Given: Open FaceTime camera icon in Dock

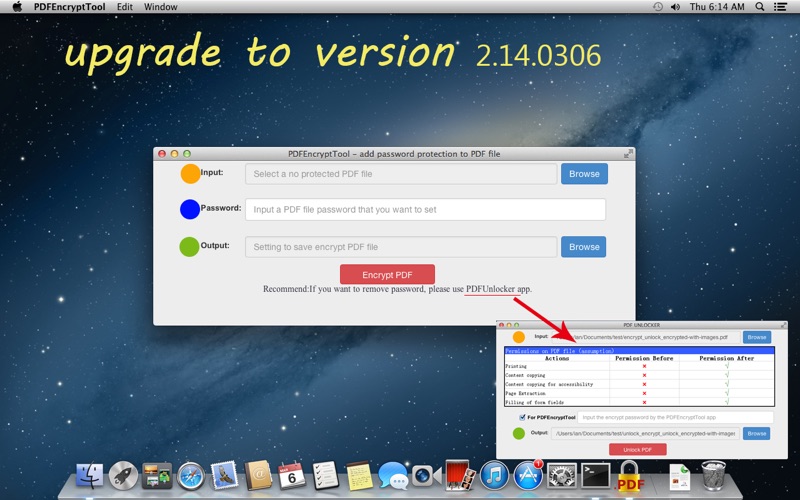Looking at the screenshot, I should coord(426,476).
